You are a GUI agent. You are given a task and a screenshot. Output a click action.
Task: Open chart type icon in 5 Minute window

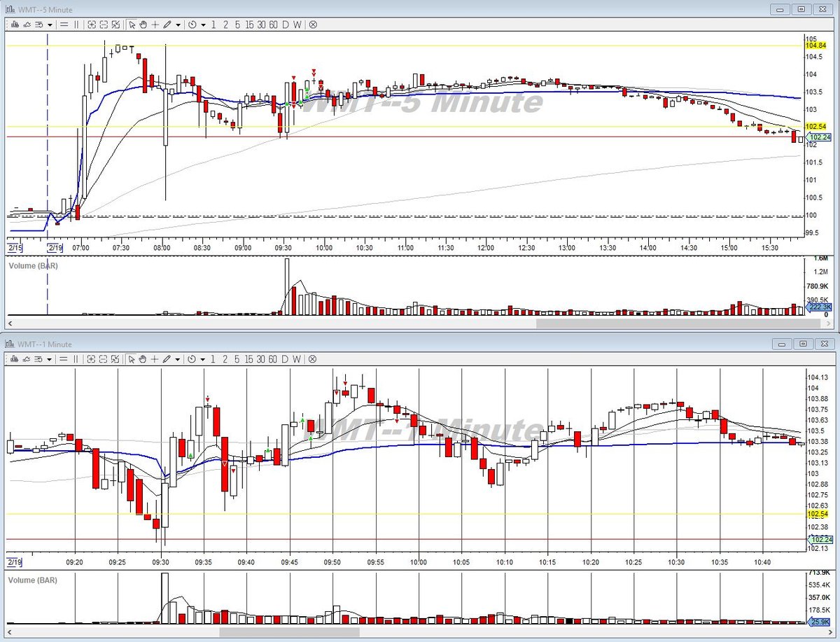point(15,25)
